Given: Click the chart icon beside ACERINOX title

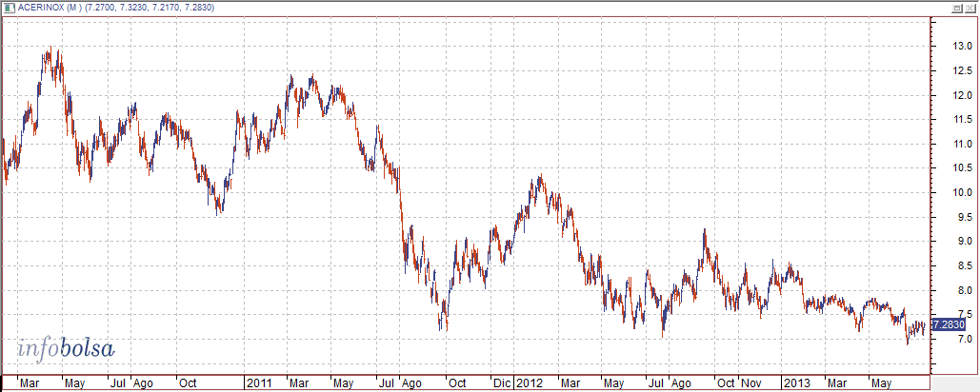Looking at the screenshot, I should tap(9, 8).
